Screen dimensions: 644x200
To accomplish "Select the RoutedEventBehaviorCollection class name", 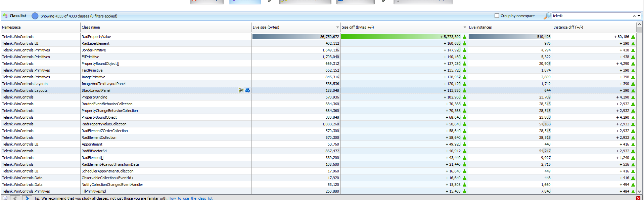I will click(x=107, y=104).
